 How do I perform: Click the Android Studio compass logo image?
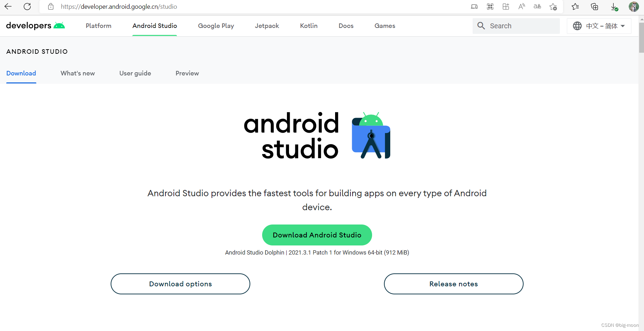371,135
